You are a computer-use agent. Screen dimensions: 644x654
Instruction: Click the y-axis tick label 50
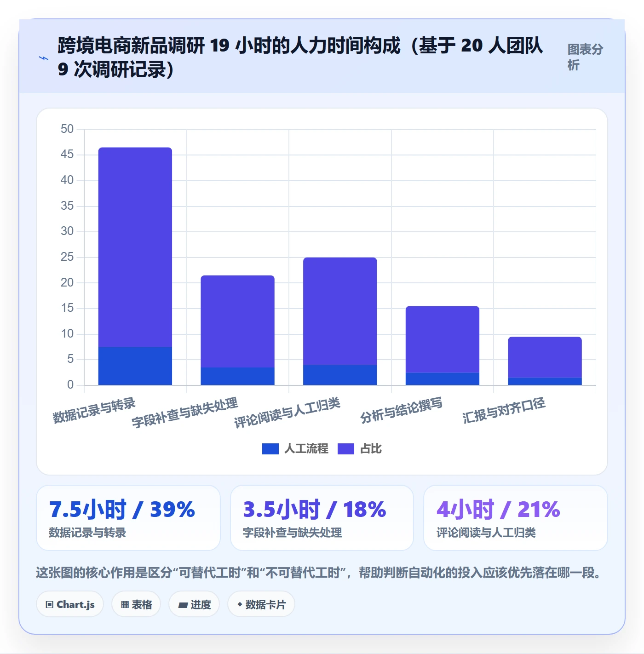pos(67,129)
